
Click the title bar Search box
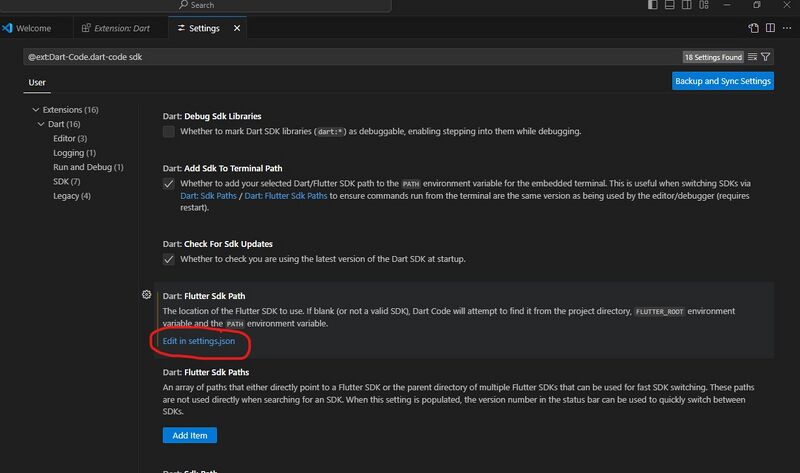point(196,5)
